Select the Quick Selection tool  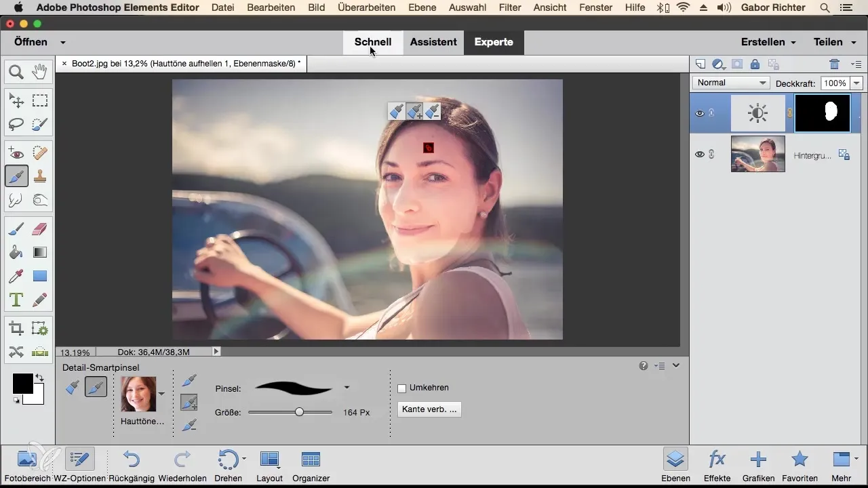[x=40, y=124]
